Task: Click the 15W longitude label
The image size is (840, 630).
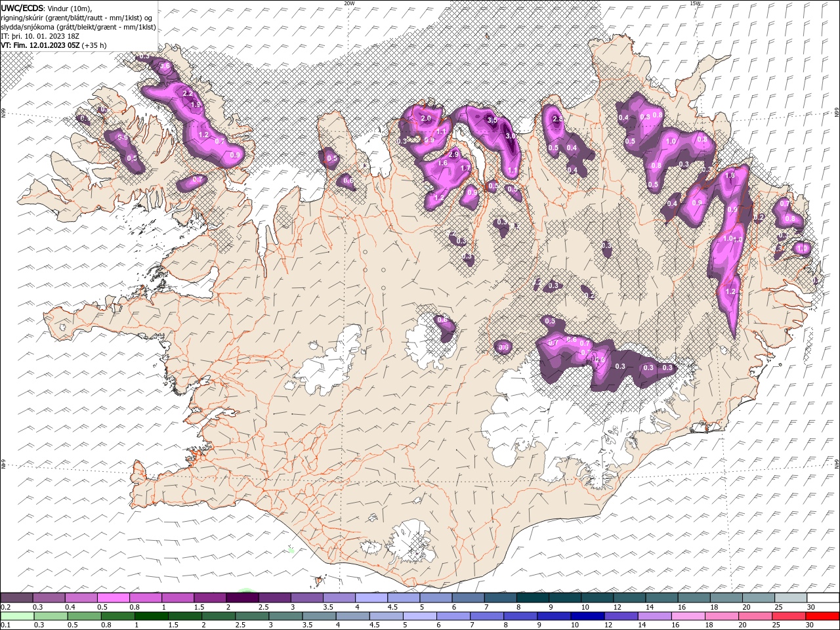Action: (696, 3)
